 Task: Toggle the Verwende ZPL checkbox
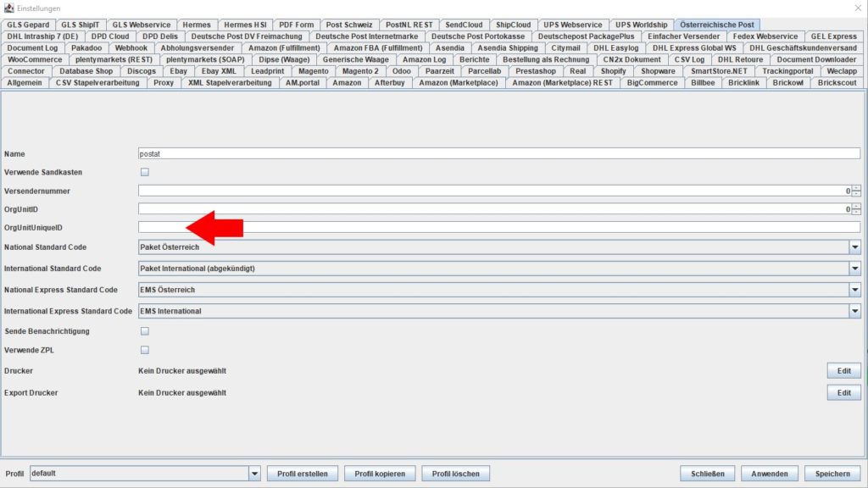(144, 350)
